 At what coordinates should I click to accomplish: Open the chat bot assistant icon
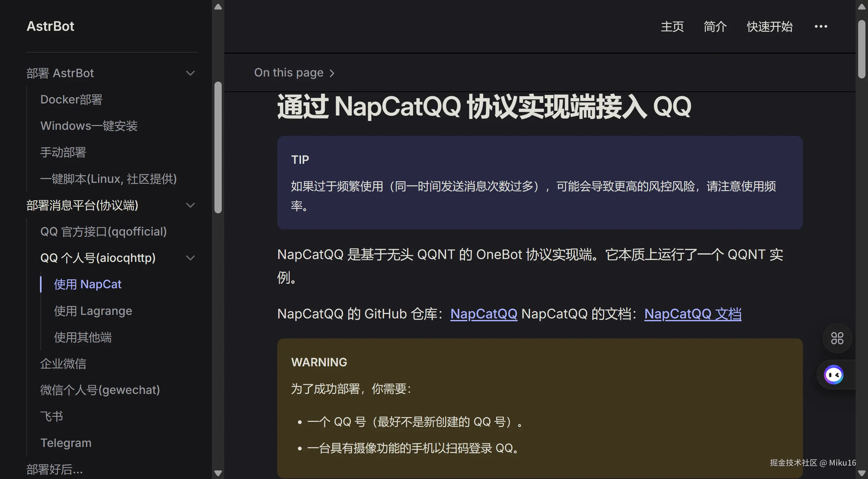point(833,375)
